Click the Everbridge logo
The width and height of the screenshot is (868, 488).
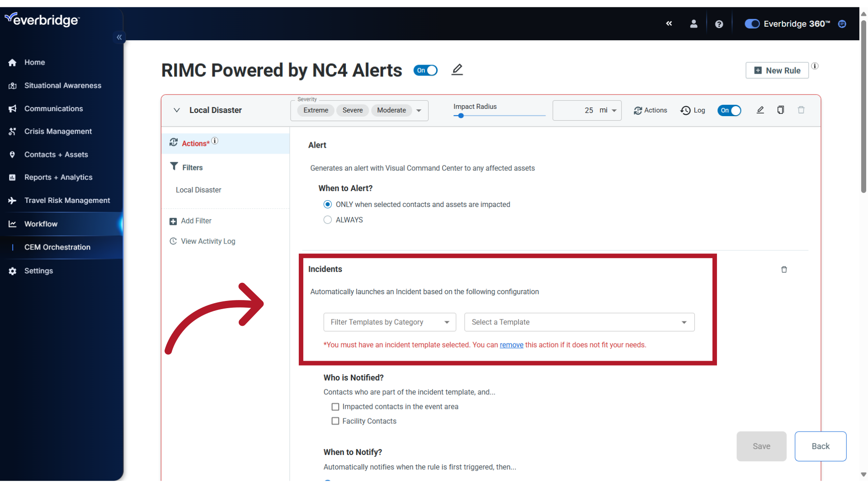[x=42, y=19]
